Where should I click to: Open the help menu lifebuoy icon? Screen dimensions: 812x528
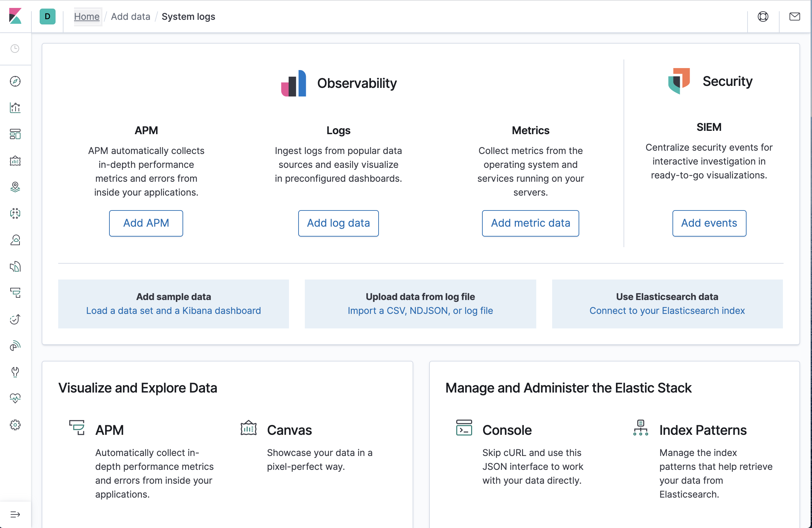[763, 17]
